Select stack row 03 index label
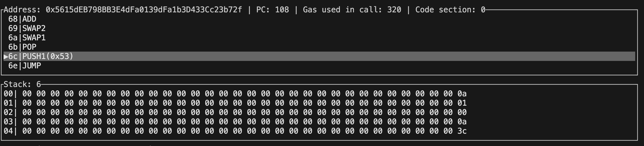This screenshot has width=644, height=146. coord(8,122)
